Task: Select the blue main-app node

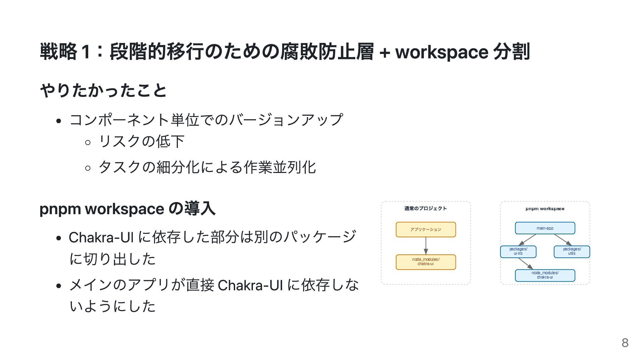Action: point(545,228)
